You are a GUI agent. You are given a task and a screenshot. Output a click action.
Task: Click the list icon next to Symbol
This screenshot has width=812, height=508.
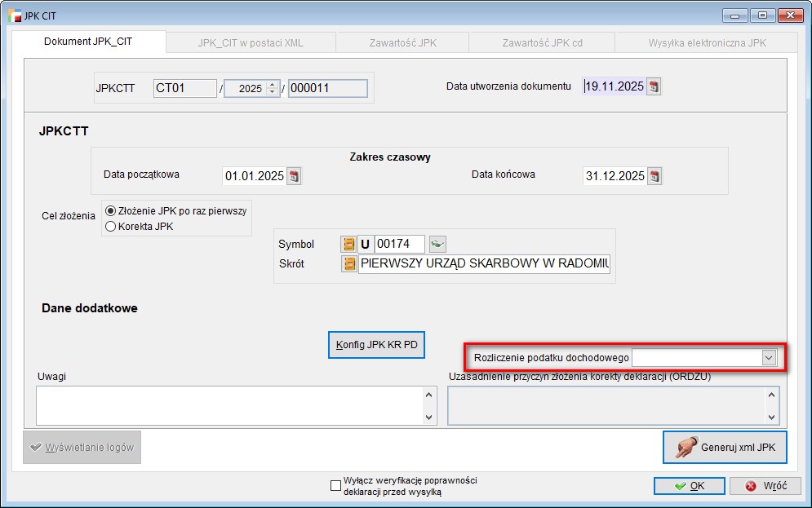(348, 244)
